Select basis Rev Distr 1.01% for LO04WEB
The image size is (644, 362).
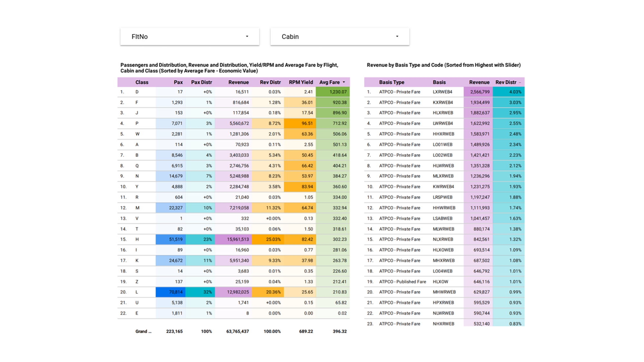coord(515,271)
